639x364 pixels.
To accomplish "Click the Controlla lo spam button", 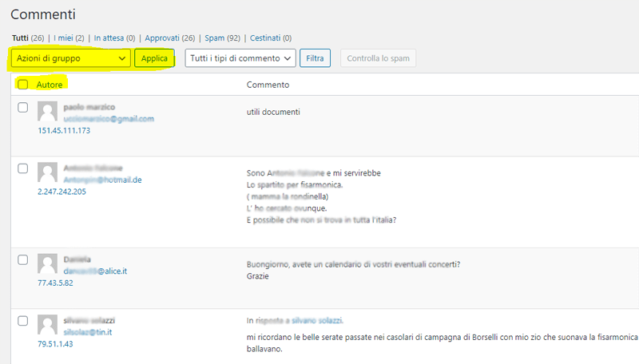I will tap(378, 58).
